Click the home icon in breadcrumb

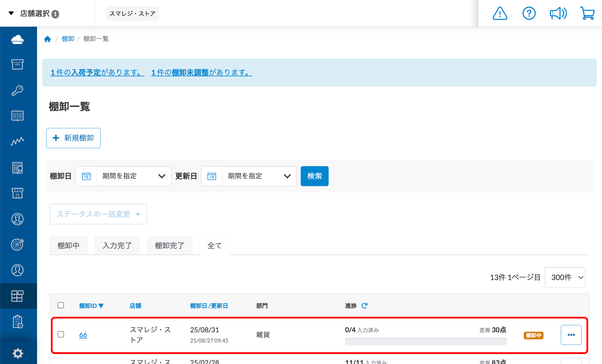[x=47, y=39]
